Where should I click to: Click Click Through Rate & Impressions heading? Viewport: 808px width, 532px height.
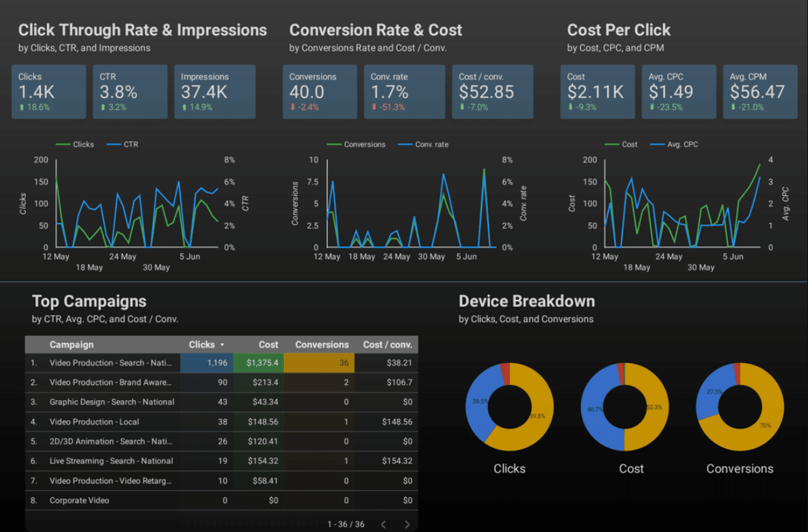(x=142, y=30)
